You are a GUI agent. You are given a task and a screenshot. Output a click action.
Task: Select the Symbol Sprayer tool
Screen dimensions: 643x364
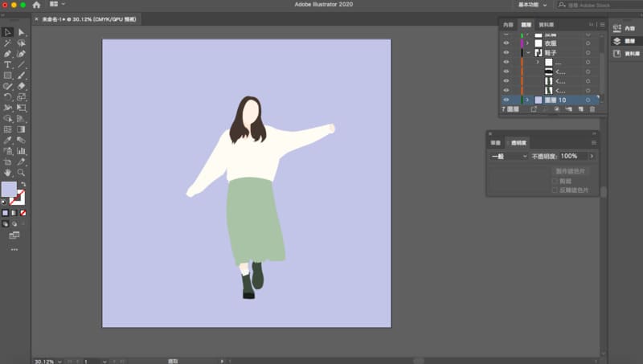click(7, 151)
